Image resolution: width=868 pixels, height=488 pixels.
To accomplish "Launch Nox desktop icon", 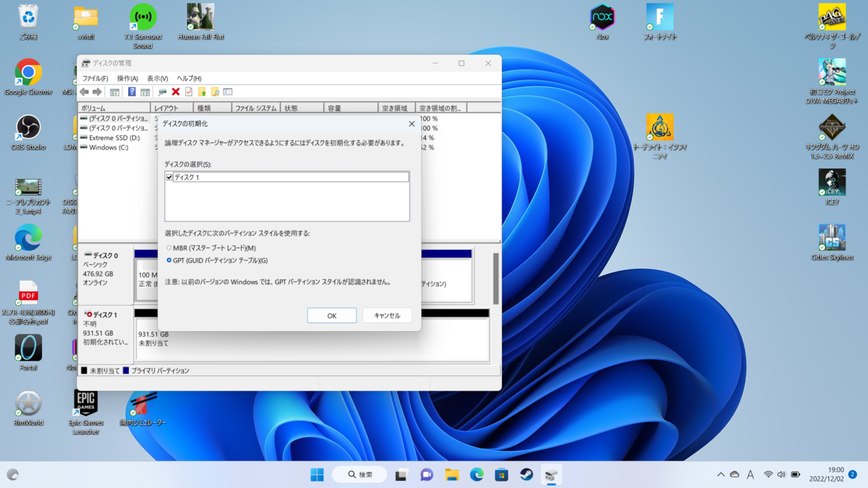I will pyautogui.click(x=602, y=22).
